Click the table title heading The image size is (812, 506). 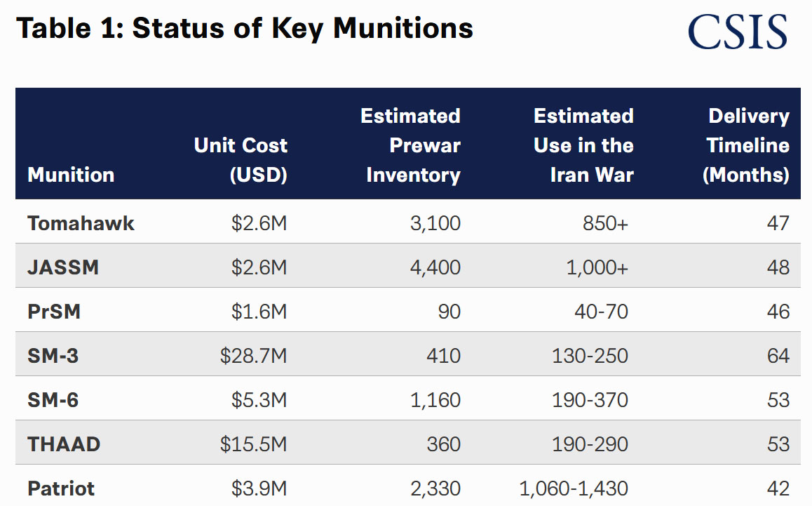point(244,28)
